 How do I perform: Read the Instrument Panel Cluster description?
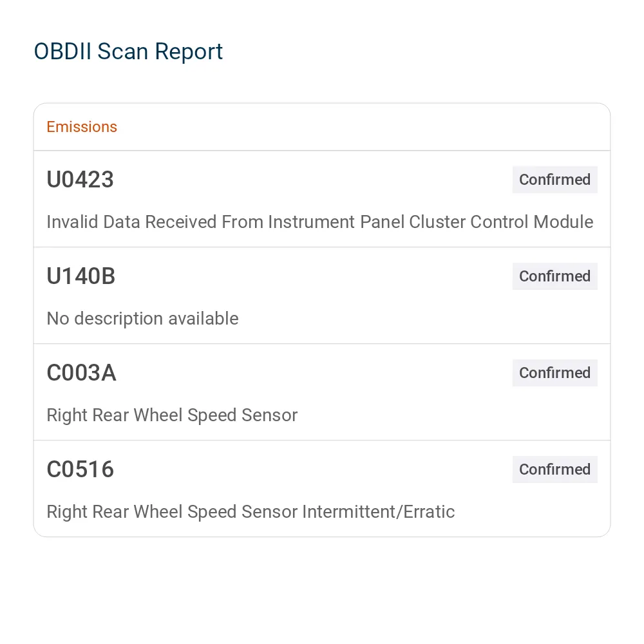319,222
